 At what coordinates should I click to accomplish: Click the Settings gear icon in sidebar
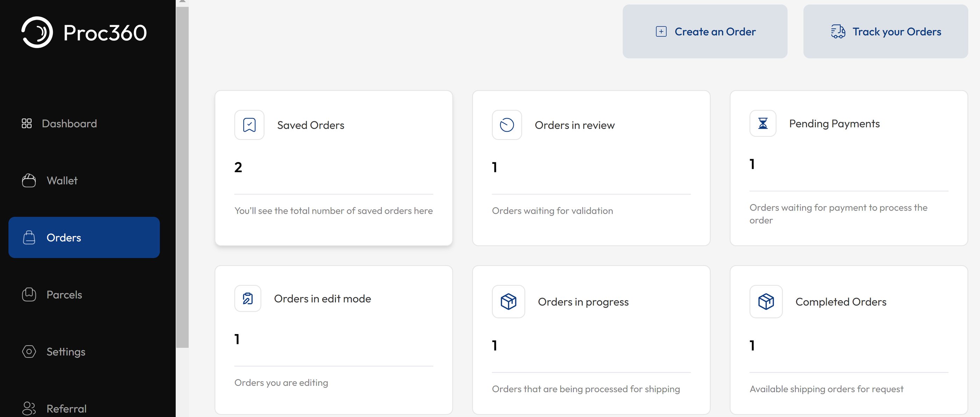coord(29,352)
